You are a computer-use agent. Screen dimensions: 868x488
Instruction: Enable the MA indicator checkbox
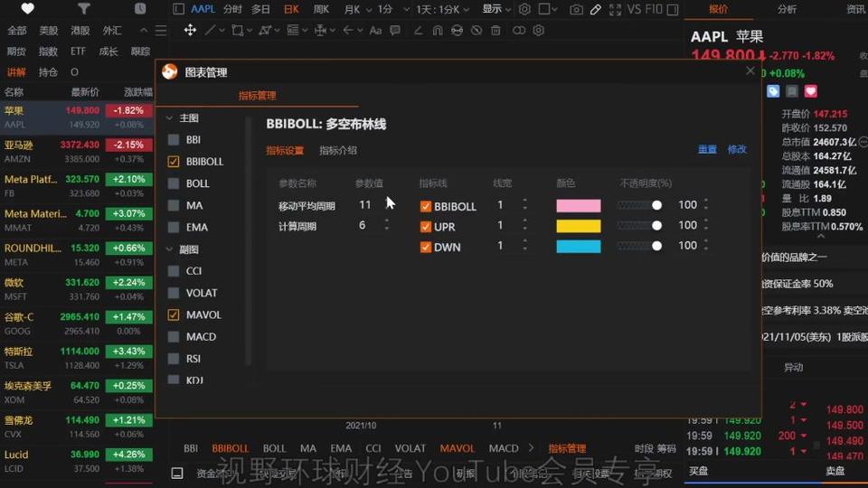click(174, 205)
